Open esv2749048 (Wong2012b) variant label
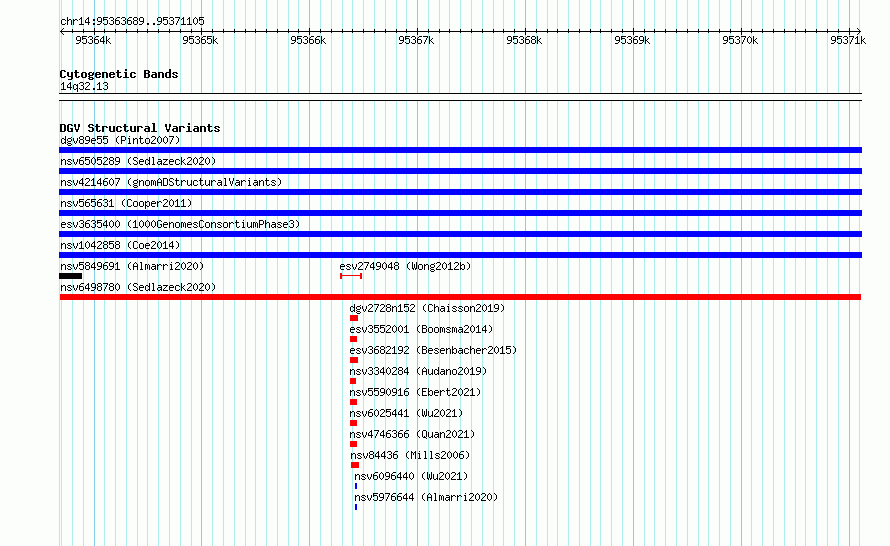 pos(405,266)
